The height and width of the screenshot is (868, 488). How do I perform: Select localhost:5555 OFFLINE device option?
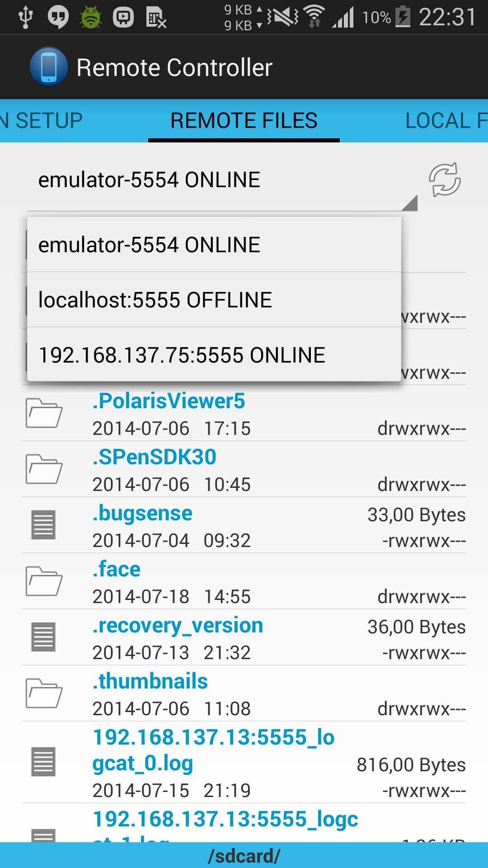coord(214,300)
